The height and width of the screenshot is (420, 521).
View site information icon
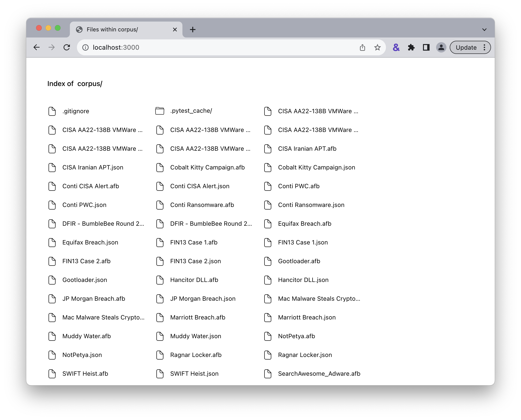pyautogui.click(x=85, y=47)
